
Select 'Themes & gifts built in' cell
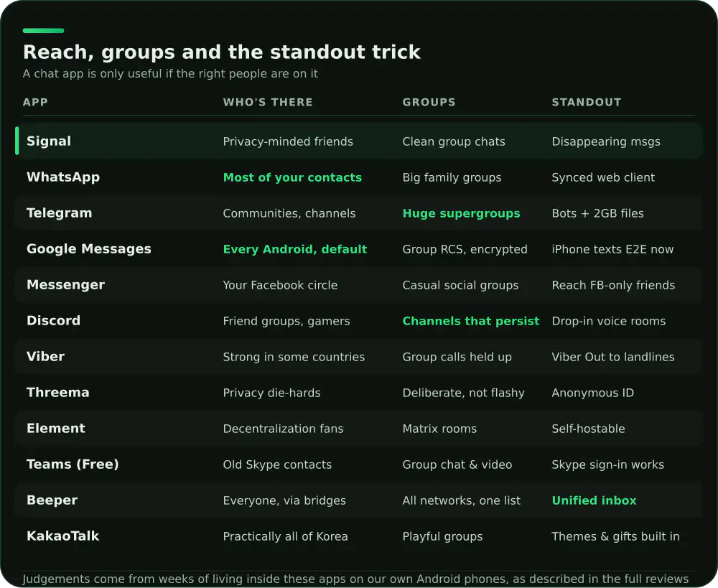pos(615,536)
